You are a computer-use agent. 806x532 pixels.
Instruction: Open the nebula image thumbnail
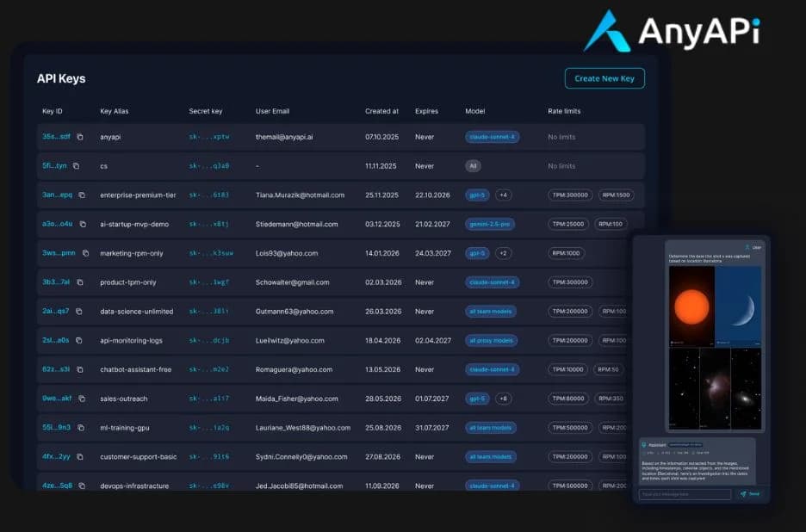(x=715, y=389)
